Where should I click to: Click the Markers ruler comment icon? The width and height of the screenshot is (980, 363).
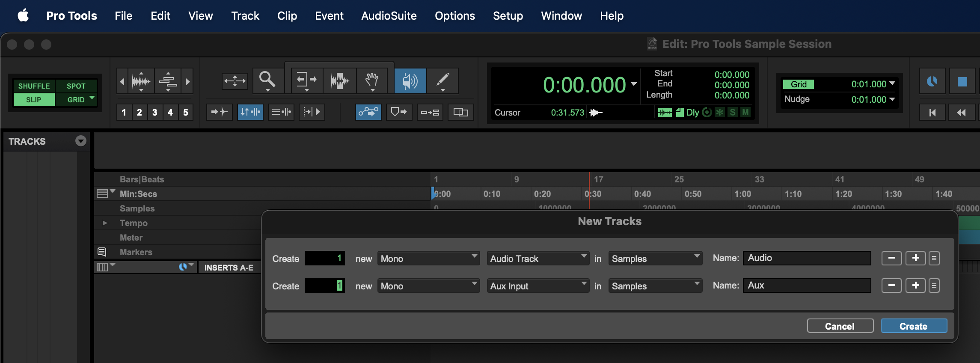point(102,252)
